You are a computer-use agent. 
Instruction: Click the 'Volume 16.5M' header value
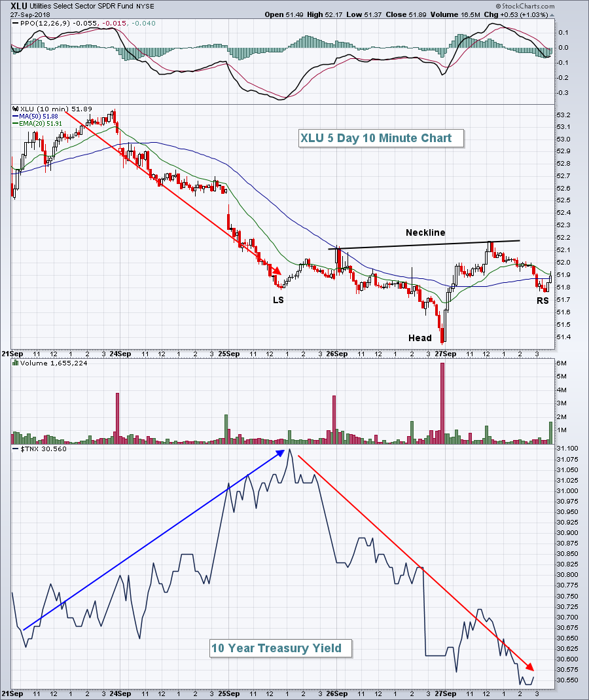[x=455, y=14]
